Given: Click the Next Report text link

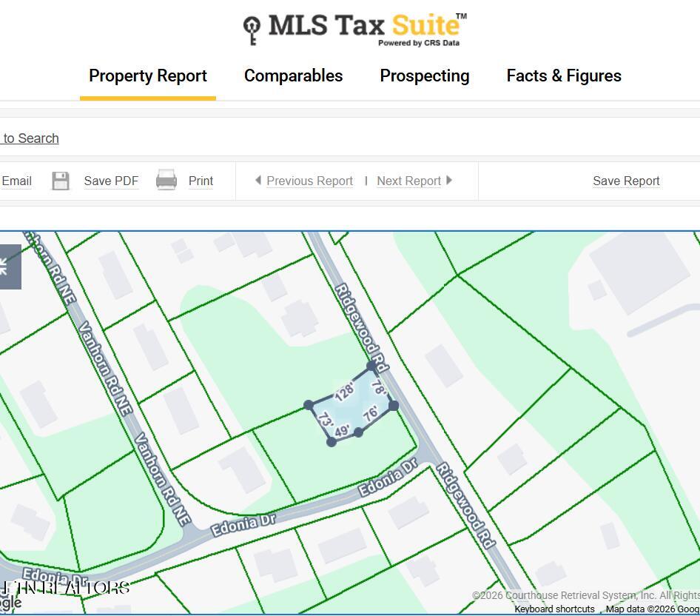Looking at the screenshot, I should [409, 181].
